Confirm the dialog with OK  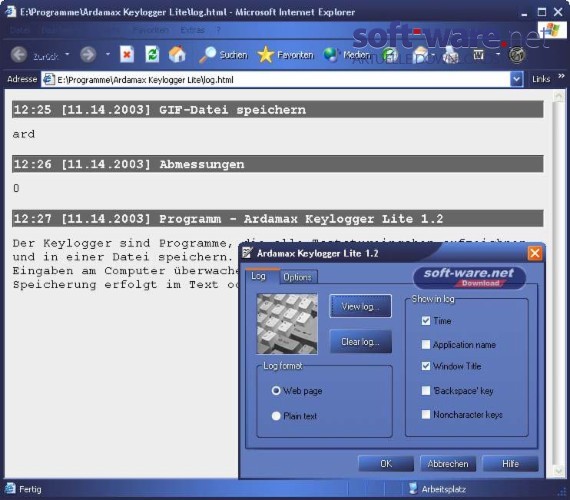[x=386, y=464]
